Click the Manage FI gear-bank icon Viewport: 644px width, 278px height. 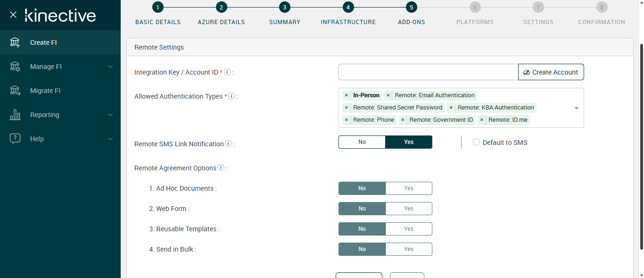[x=15, y=67]
